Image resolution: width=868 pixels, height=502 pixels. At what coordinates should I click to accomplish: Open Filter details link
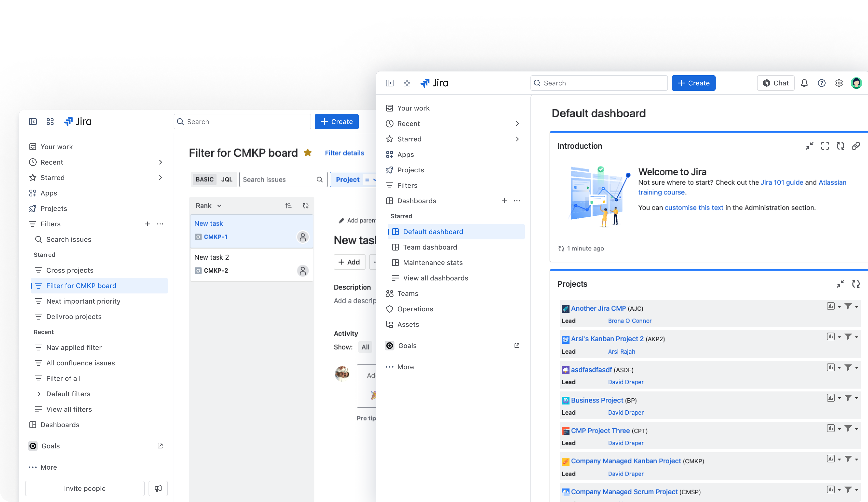345,153
